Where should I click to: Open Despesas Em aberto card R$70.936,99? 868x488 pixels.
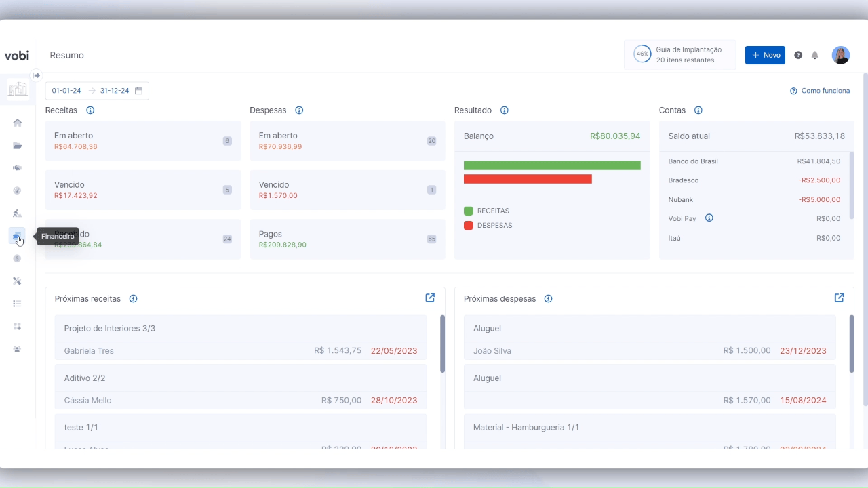(348, 141)
